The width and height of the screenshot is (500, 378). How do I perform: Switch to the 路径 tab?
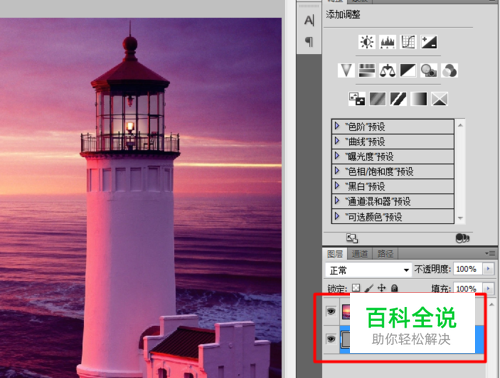[385, 254]
